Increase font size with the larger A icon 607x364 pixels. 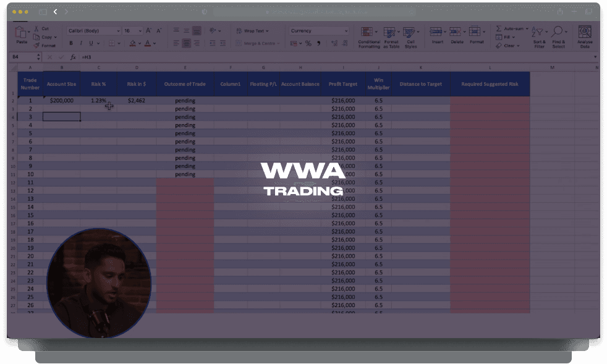tap(148, 31)
